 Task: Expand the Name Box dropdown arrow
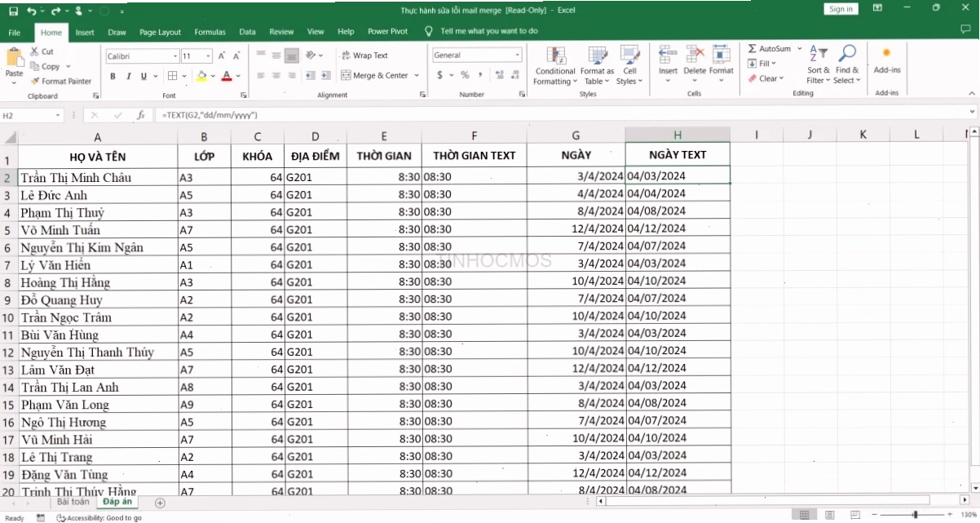pos(58,116)
